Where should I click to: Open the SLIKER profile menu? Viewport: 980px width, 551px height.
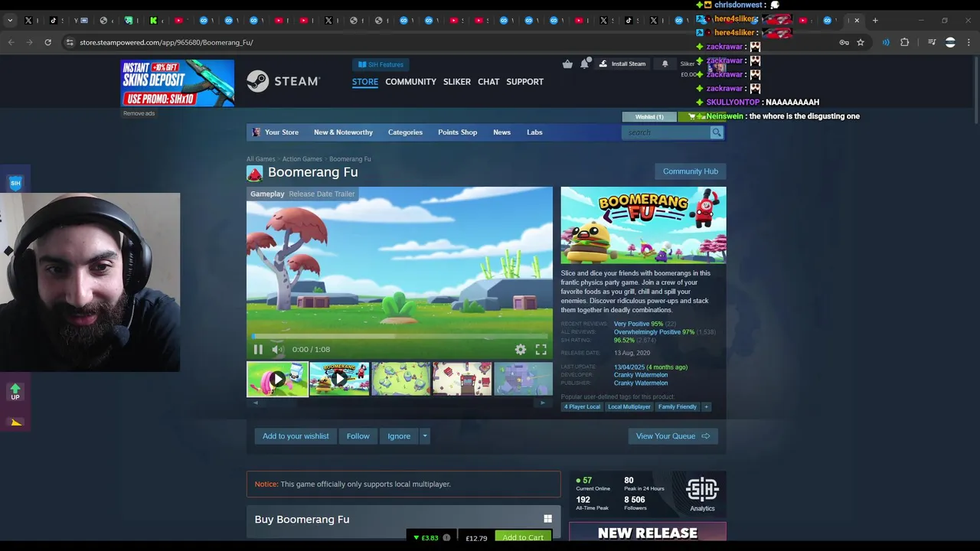[x=457, y=82]
